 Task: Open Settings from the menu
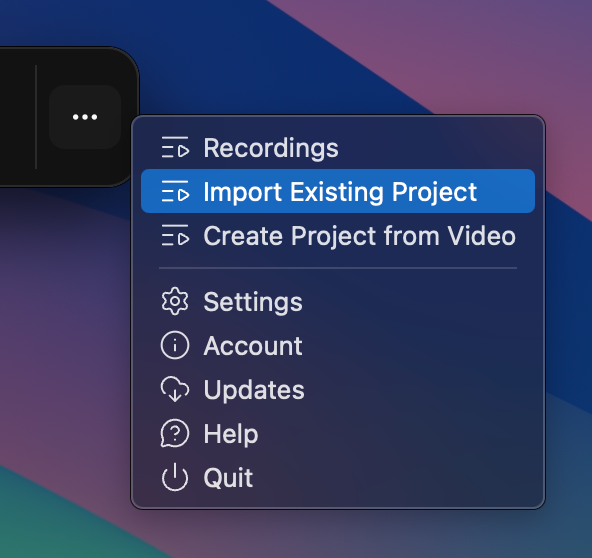click(338, 302)
